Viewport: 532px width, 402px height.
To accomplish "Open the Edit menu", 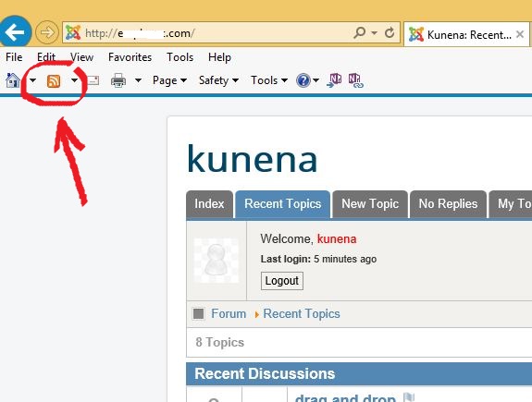I will tap(46, 57).
